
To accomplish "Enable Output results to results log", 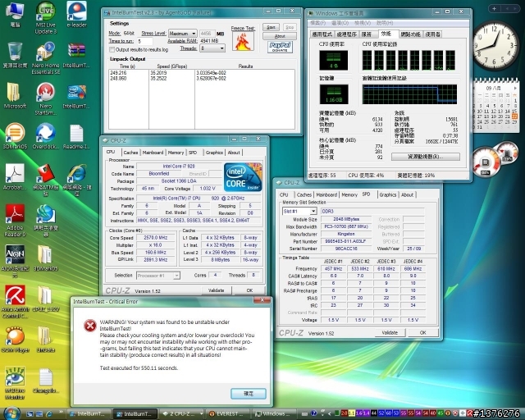I will click(x=112, y=49).
